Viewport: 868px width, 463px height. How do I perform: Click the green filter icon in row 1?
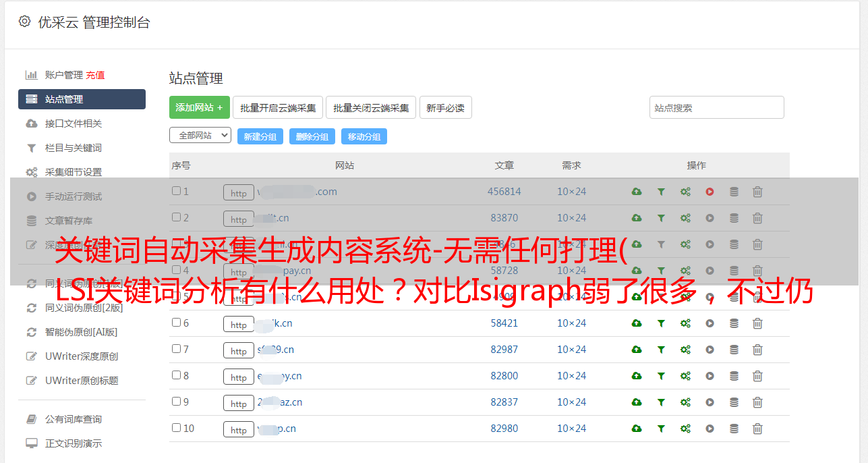[x=661, y=192]
